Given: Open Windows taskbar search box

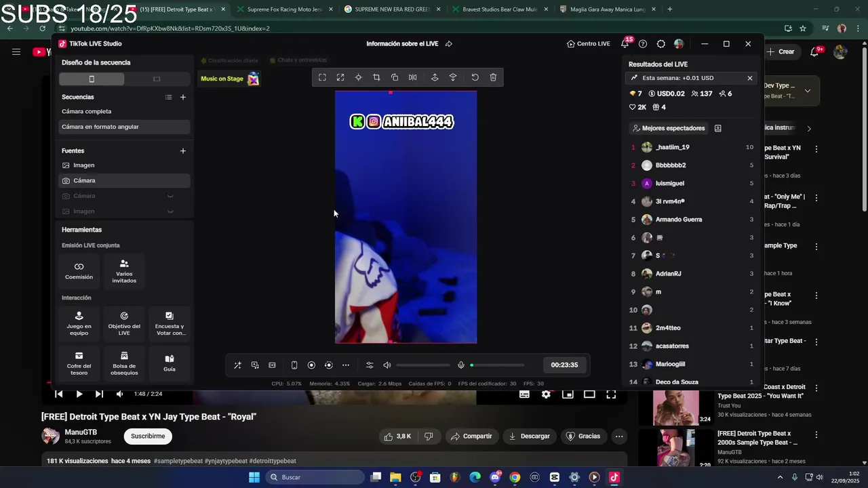Looking at the screenshot, I should (314, 477).
